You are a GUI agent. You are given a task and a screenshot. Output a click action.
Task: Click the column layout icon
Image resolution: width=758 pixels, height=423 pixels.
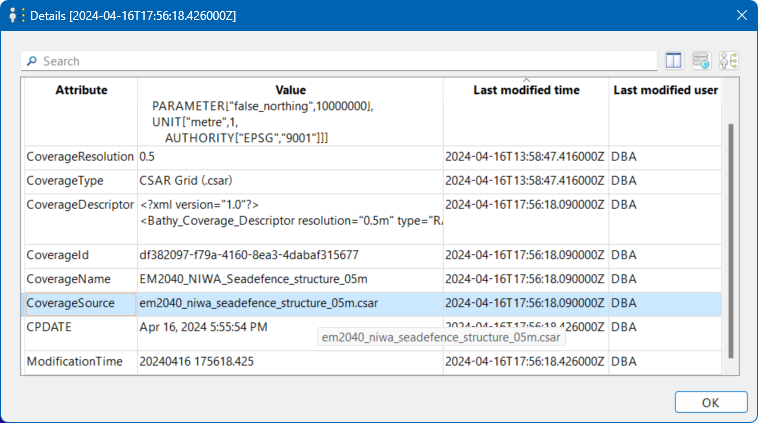674,61
